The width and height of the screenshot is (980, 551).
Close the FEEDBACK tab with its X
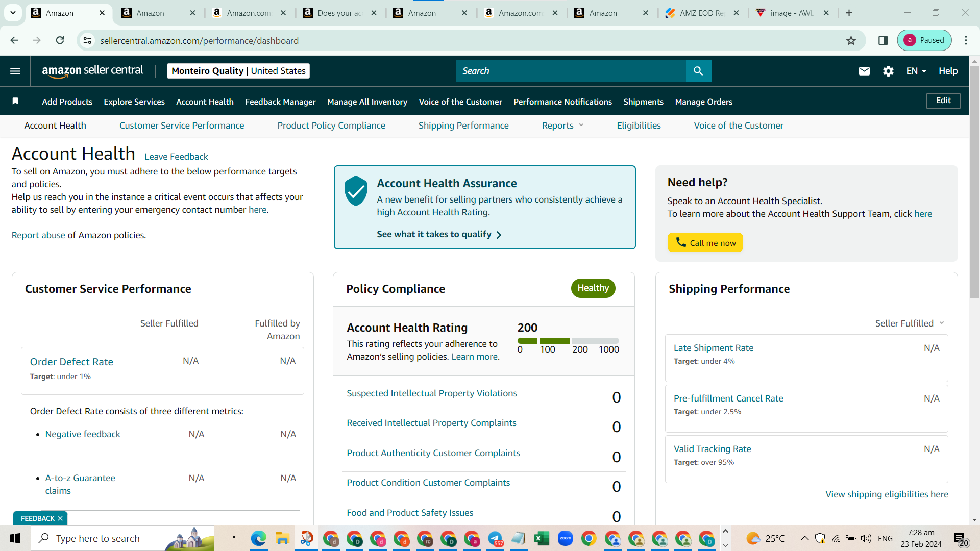coord(60,518)
